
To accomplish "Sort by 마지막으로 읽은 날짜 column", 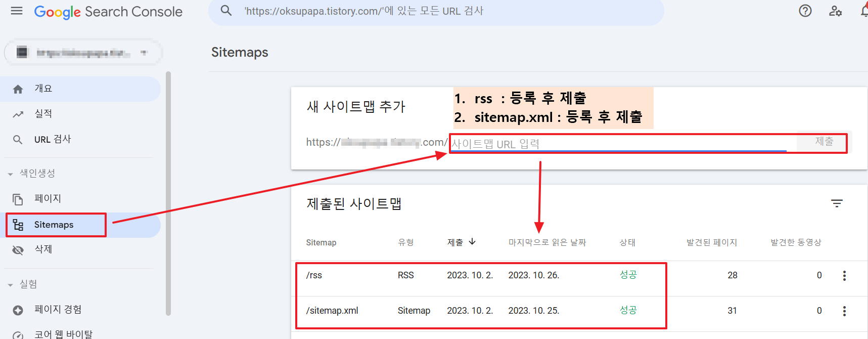I will (x=547, y=242).
